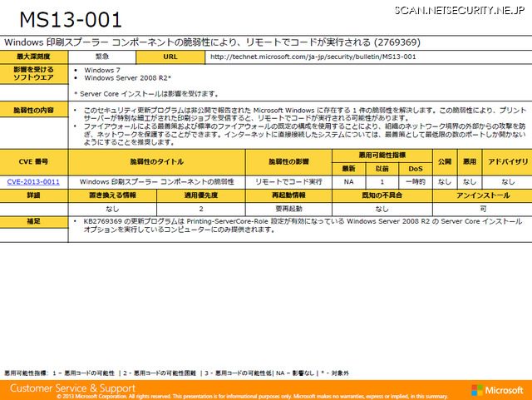The height and width of the screenshot is (400, 532).
Task: Click the Customer Service & Support banner text
Action: (72, 388)
